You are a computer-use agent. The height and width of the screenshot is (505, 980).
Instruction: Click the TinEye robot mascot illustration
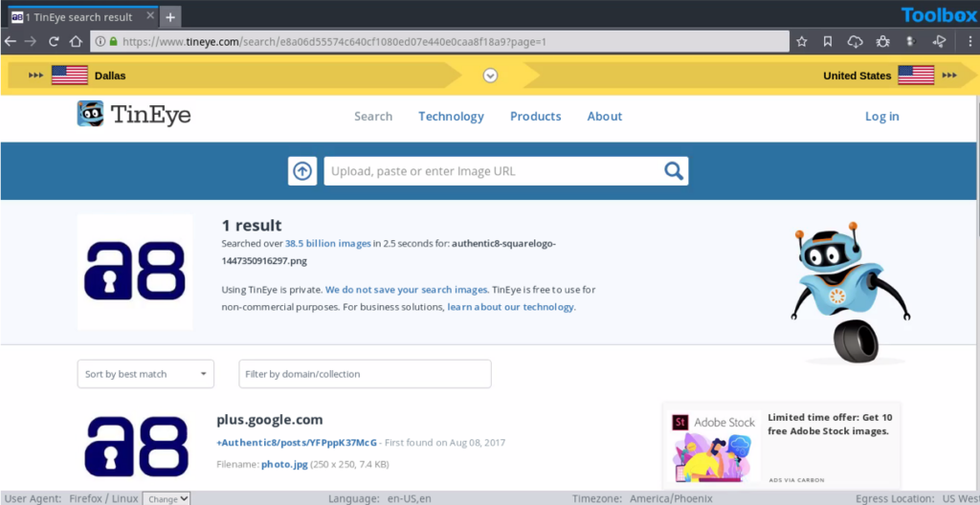851,294
